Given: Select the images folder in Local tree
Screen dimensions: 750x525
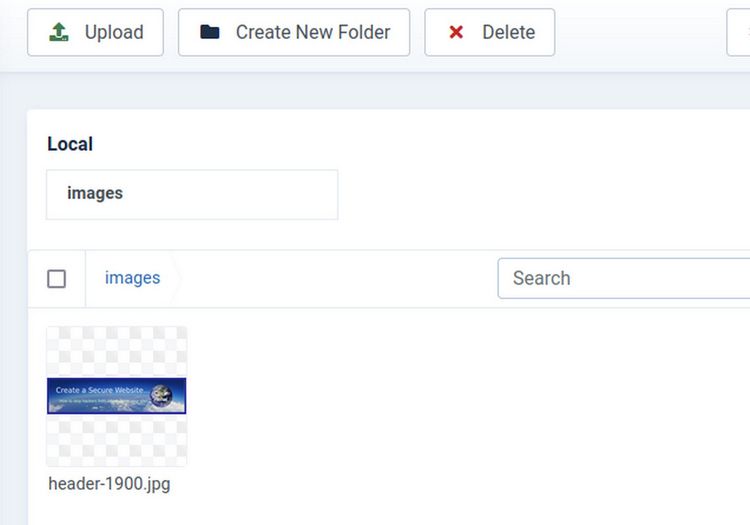Looking at the screenshot, I should tap(95, 193).
